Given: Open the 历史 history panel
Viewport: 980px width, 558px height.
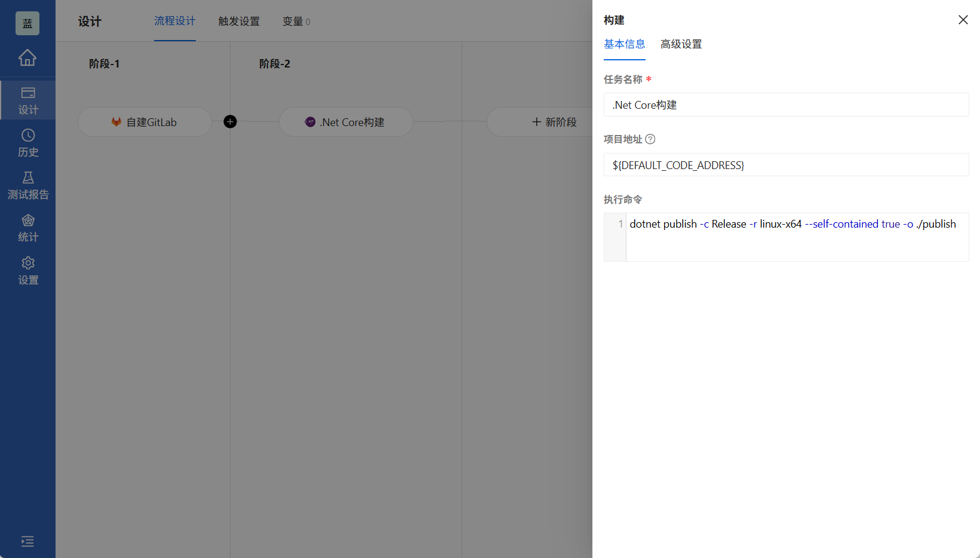Looking at the screenshot, I should point(27,142).
